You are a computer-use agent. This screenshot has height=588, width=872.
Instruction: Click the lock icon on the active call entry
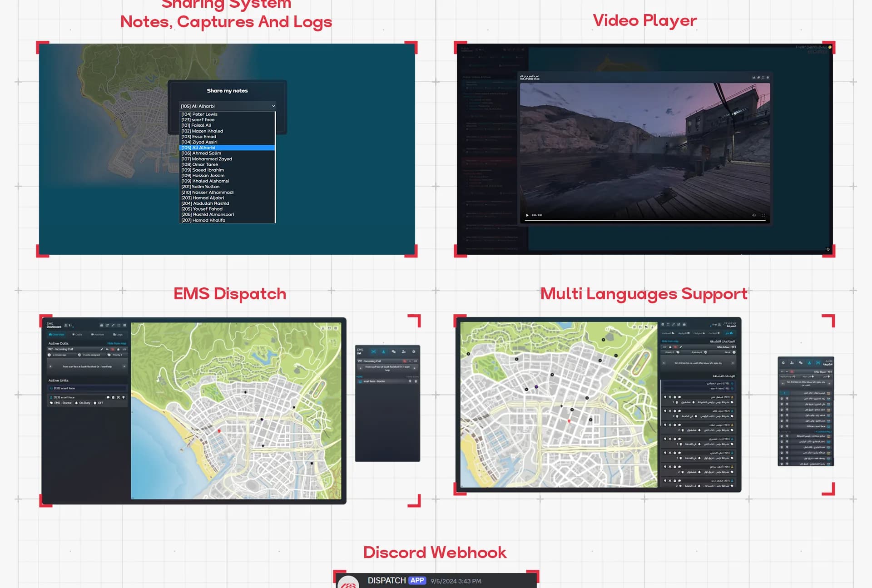pos(119,349)
